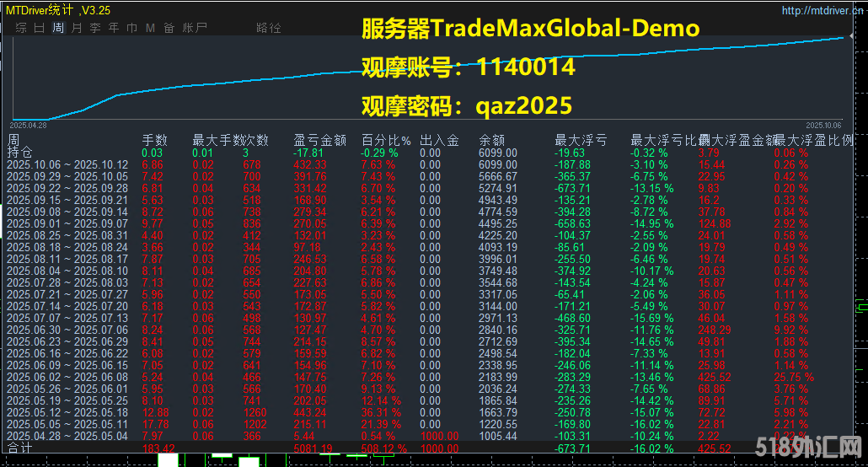Click holding row profit -17.81 cell
The height and width of the screenshot is (467, 868).
[x=308, y=153]
